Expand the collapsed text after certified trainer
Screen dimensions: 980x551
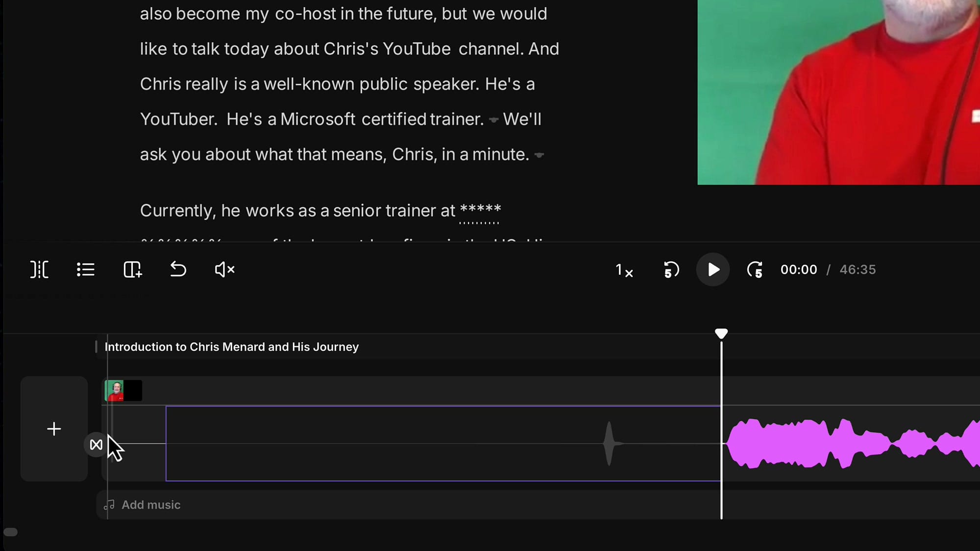pos(493,120)
